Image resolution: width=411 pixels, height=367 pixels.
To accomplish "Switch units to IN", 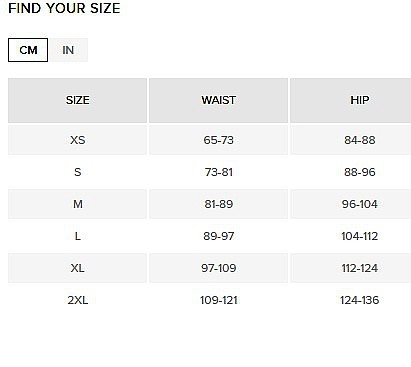I will [68, 50].
